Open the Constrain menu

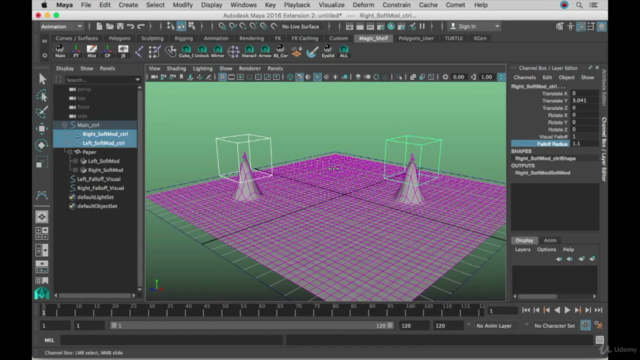click(396, 5)
